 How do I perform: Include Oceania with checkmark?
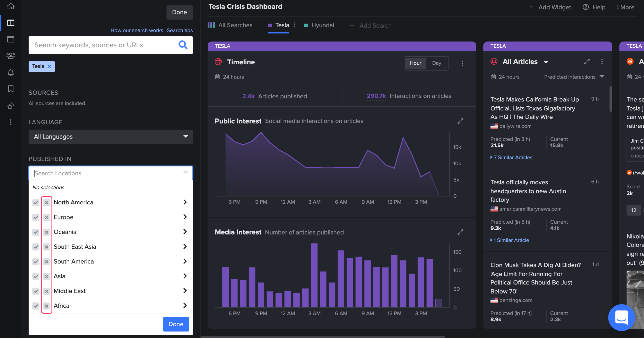coord(36,232)
